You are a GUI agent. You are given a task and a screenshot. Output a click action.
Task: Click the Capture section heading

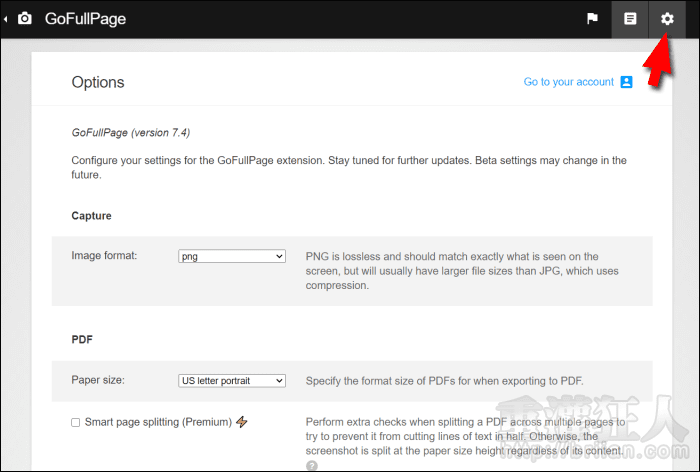click(x=91, y=215)
